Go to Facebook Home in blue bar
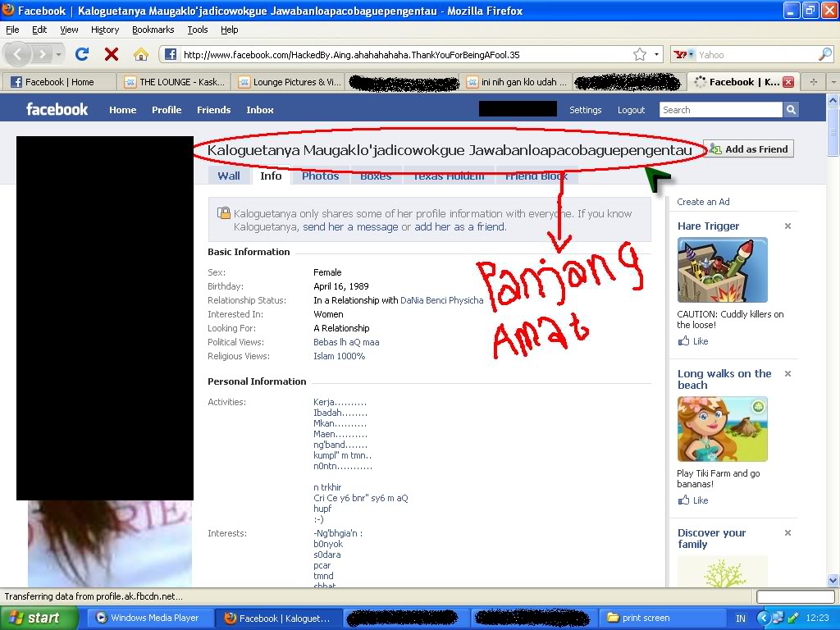840x630 pixels. tap(123, 110)
